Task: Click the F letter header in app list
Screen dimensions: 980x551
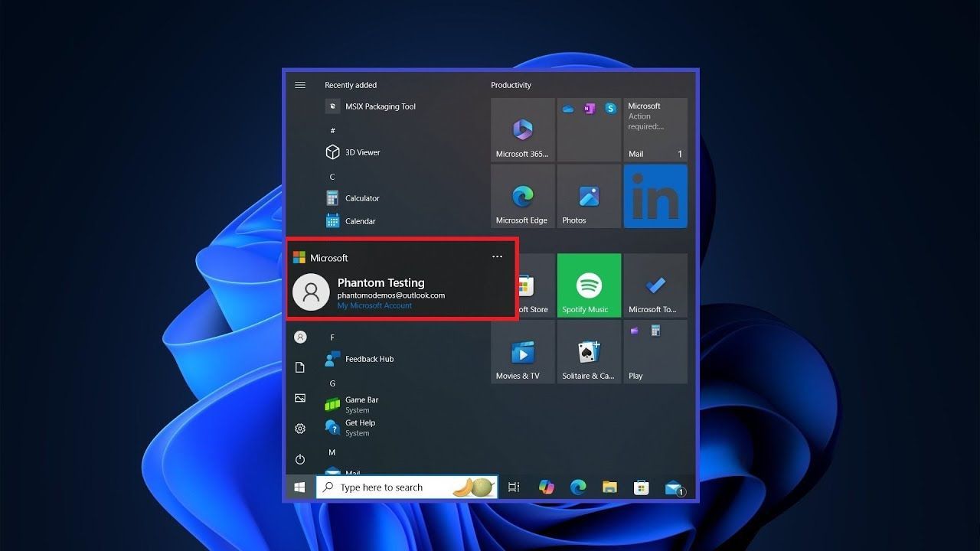Action: pos(332,337)
